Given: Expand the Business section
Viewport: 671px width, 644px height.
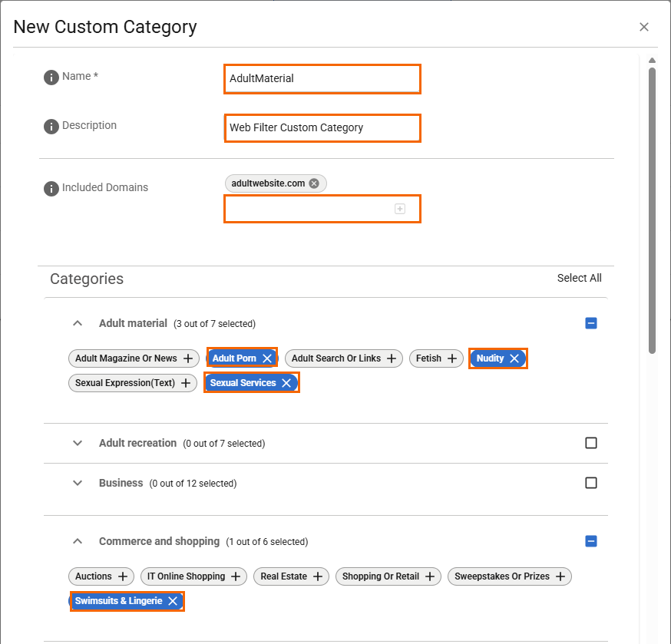Looking at the screenshot, I should tap(78, 484).
